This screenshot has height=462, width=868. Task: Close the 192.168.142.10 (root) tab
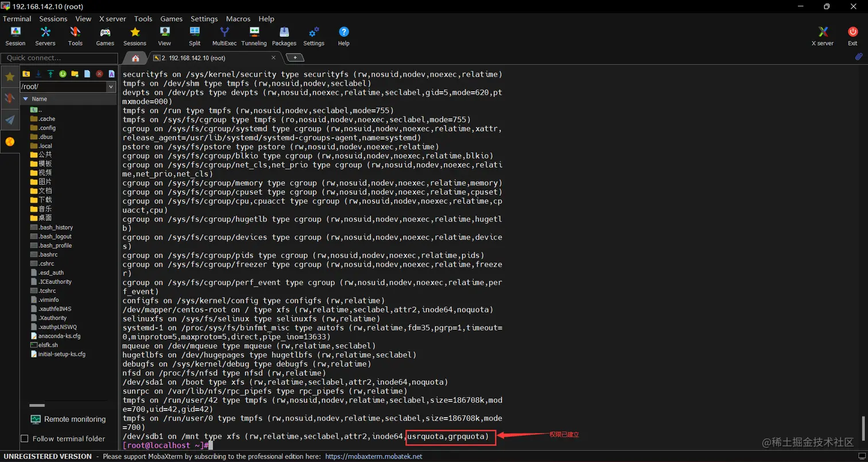click(x=274, y=58)
